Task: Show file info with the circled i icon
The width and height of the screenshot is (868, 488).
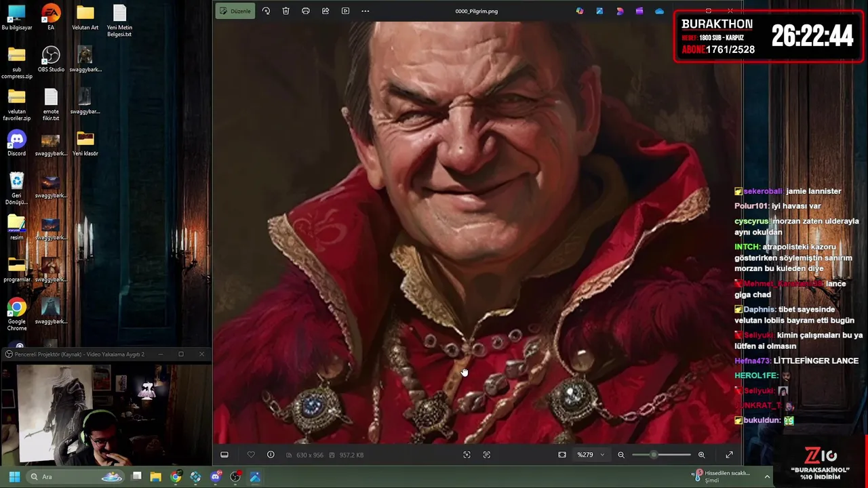Action: tap(271, 455)
